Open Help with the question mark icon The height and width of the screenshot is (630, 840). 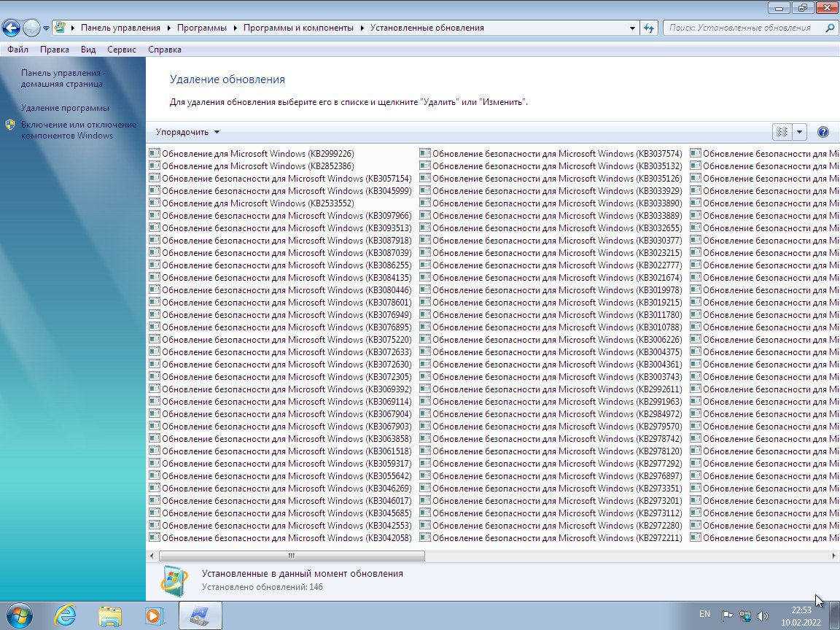[x=822, y=132]
